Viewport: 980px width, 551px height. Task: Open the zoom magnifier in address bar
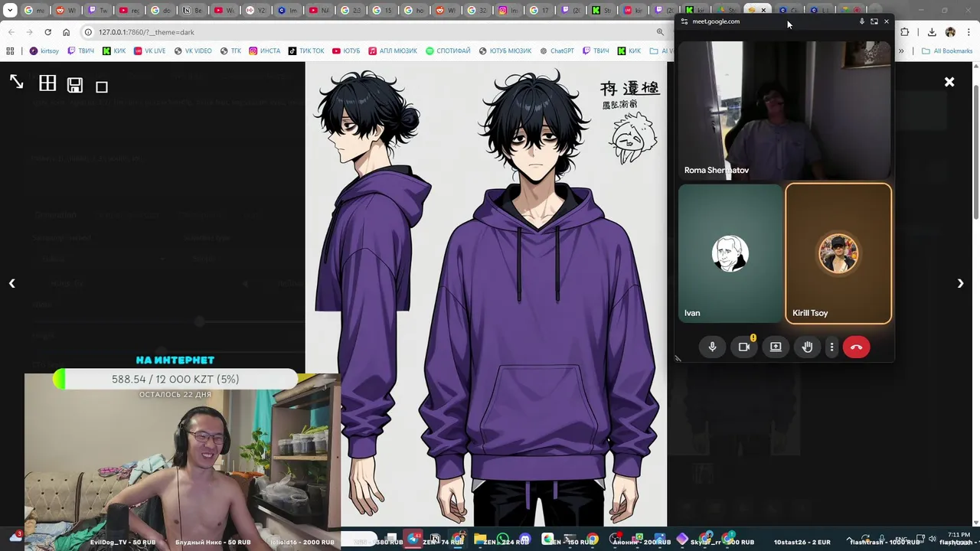pos(660,32)
